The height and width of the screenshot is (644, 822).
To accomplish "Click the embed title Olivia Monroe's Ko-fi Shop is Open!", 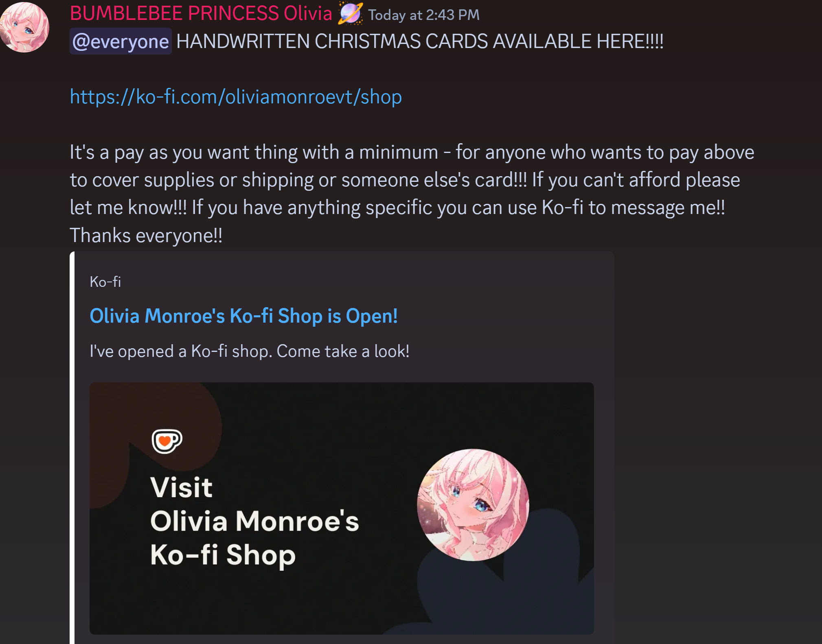I will [x=243, y=316].
